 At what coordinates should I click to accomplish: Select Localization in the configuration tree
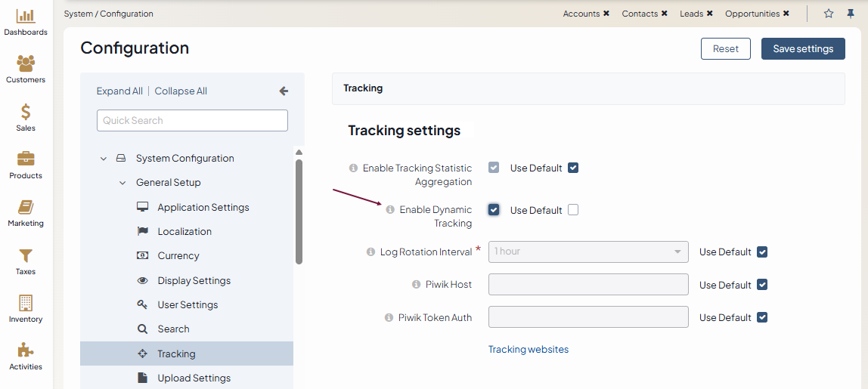click(184, 232)
